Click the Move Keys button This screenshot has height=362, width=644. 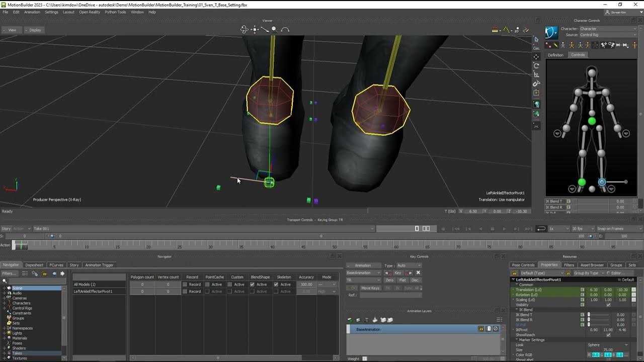370,288
